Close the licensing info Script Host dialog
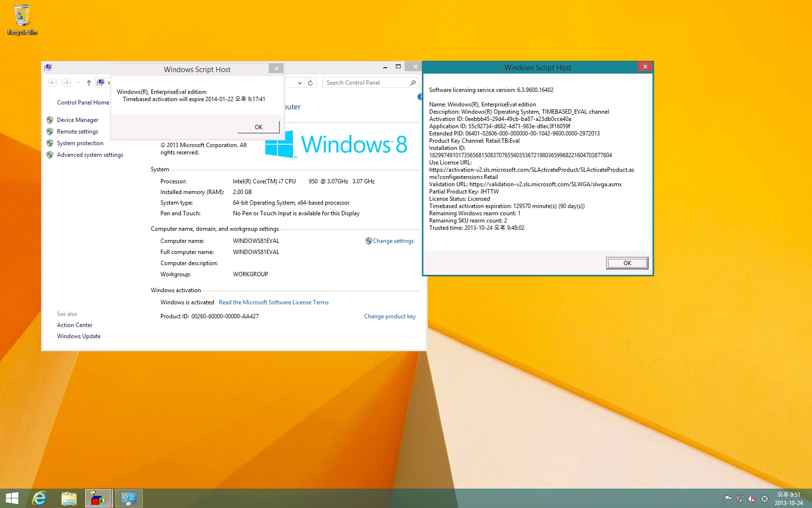812x508 pixels. pos(645,67)
